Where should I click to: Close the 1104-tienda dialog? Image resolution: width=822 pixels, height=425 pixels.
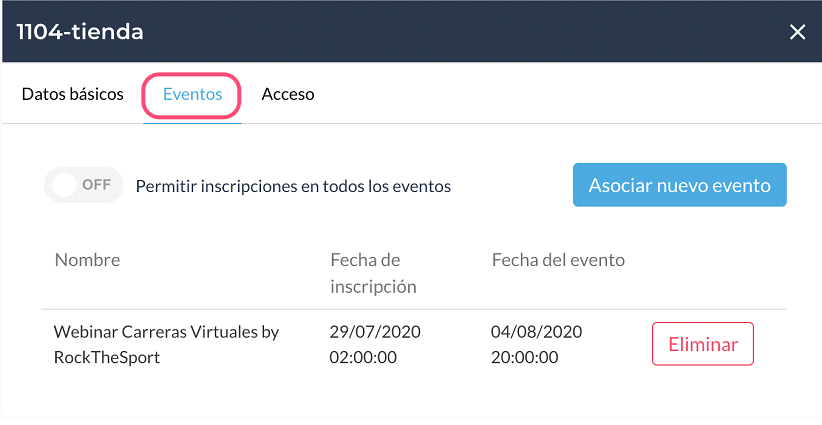[797, 32]
